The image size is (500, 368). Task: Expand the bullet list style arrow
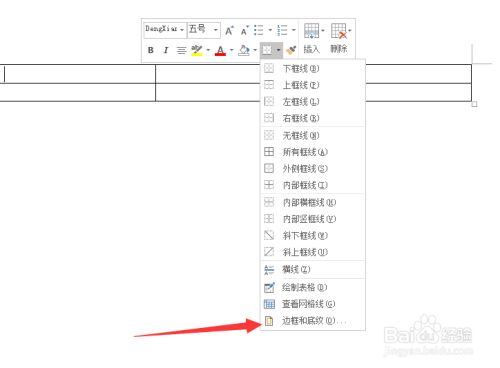pyautogui.click(x=270, y=30)
